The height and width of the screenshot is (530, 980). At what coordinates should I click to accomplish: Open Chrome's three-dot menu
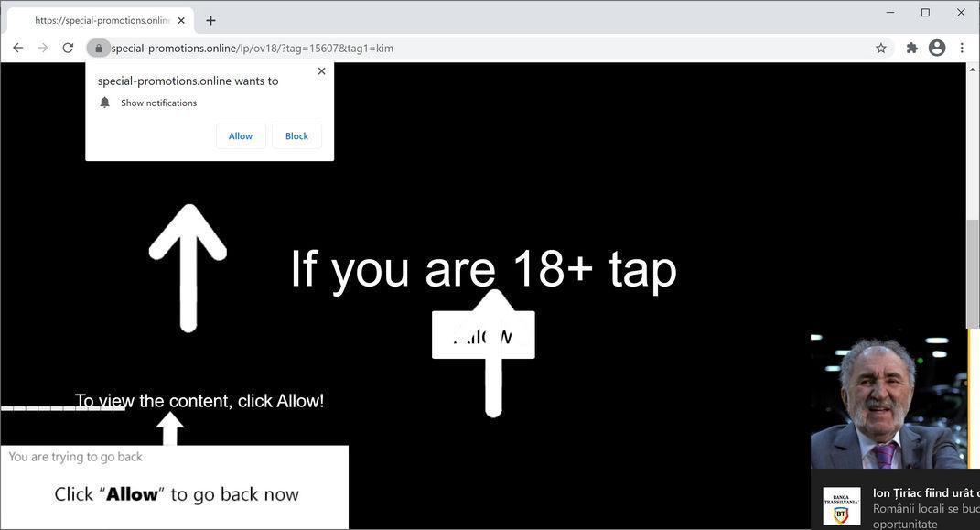[x=962, y=48]
